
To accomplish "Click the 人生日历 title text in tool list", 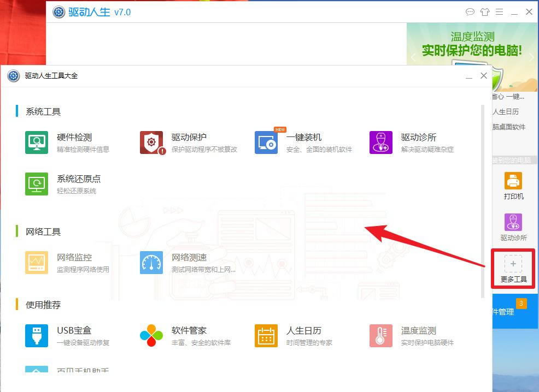I will (304, 330).
